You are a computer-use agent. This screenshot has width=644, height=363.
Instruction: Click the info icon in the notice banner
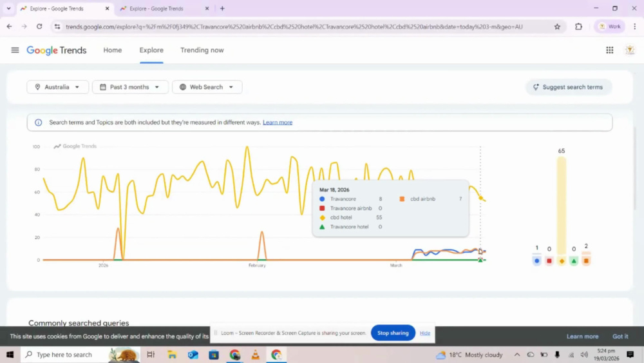38,123
